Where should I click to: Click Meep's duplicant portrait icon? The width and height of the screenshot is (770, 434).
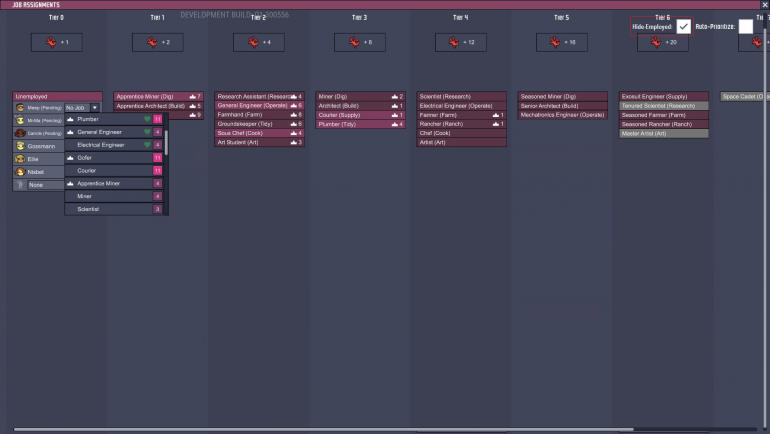(x=21, y=107)
